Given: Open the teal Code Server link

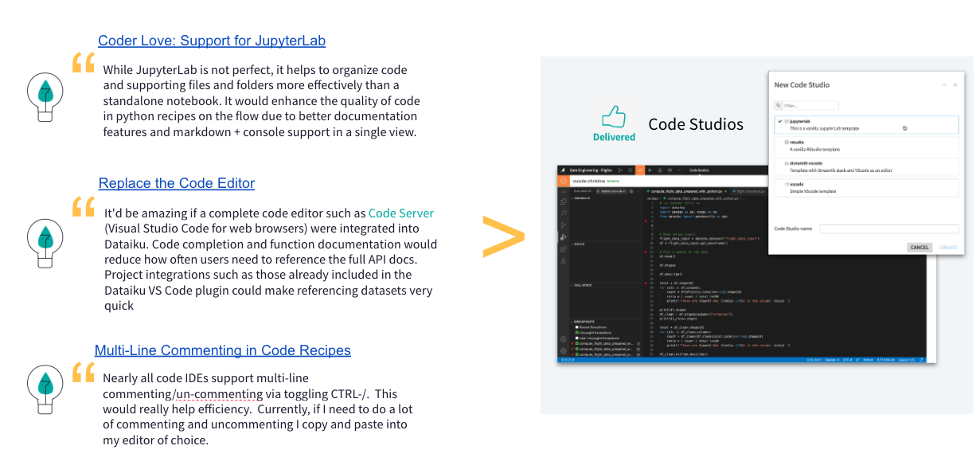Looking at the screenshot, I should 401,213.
